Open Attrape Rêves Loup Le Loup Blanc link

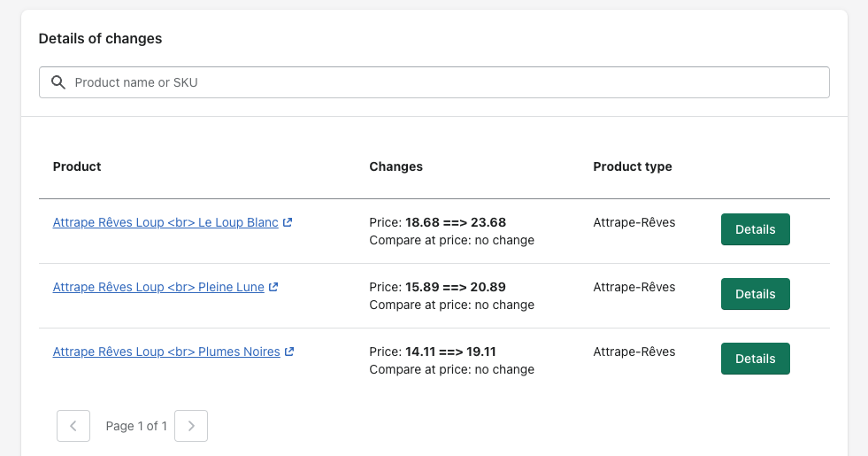click(165, 222)
